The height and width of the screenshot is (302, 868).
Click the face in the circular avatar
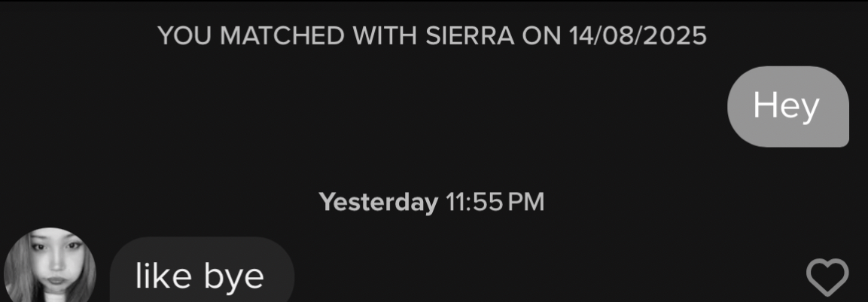[53, 261]
